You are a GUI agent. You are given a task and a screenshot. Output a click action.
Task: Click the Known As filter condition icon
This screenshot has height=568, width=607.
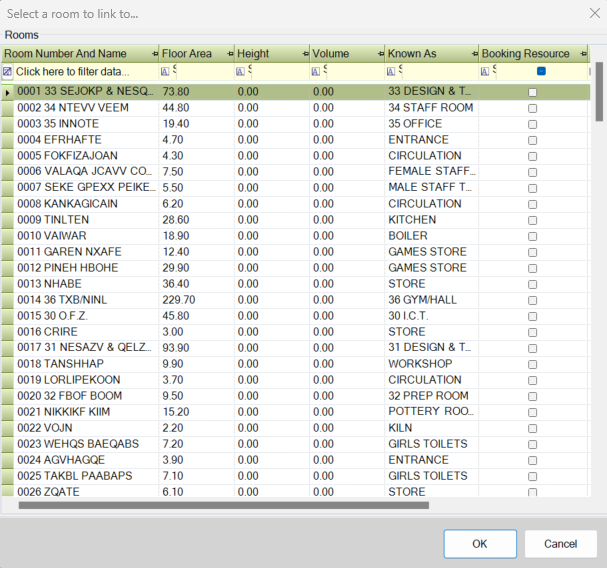pyautogui.click(x=391, y=72)
